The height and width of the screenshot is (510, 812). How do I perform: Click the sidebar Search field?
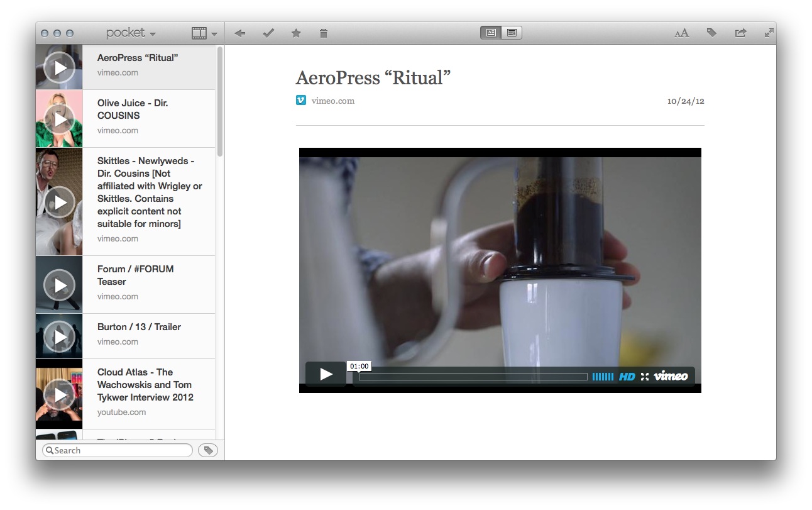pos(118,450)
